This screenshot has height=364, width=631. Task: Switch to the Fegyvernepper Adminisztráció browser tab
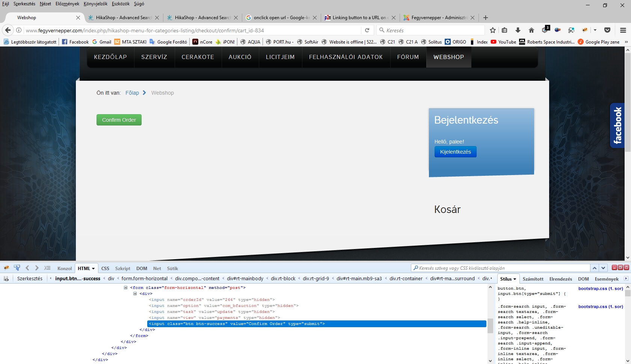(x=439, y=18)
